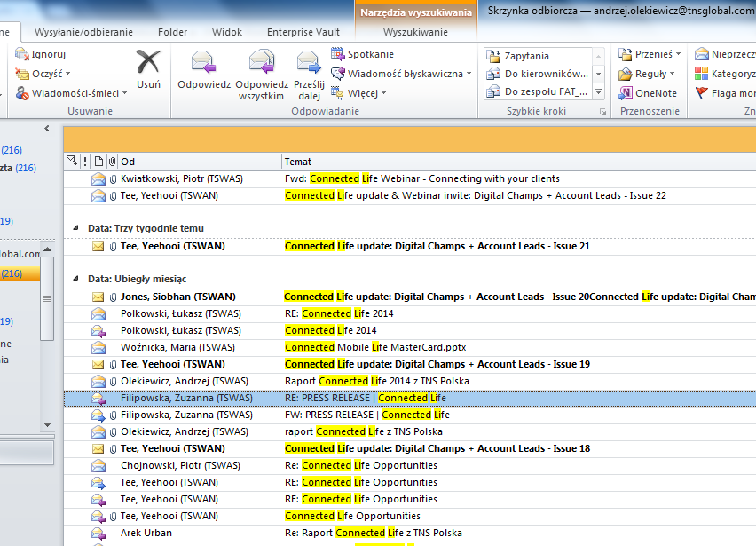
Task: Open Raport Connected Life 2014 z TNS Polska
Action: click(x=410, y=382)
